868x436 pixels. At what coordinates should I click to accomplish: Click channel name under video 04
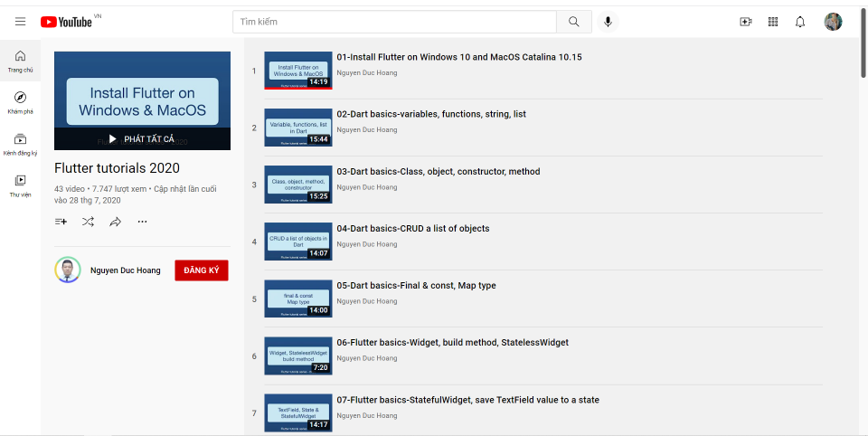click(x=367, y=243)
